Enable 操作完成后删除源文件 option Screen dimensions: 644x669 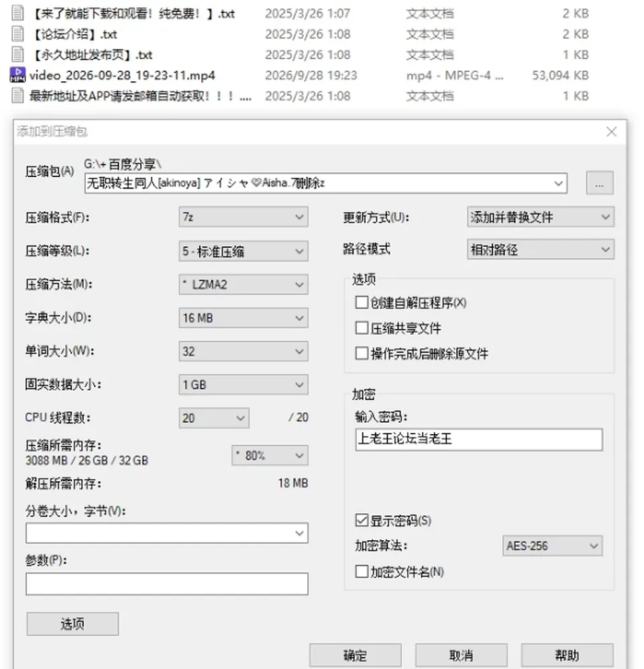point(362,353)
